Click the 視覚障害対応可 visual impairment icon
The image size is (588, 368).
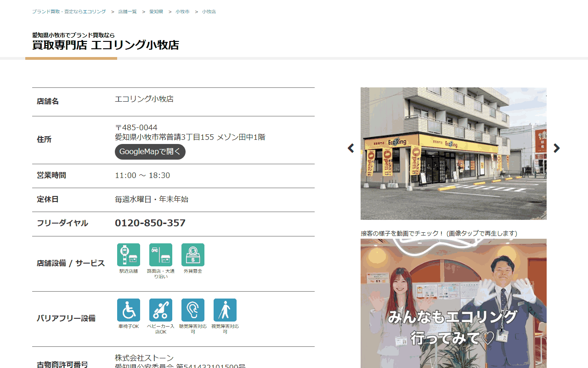(x=225, y=310)
